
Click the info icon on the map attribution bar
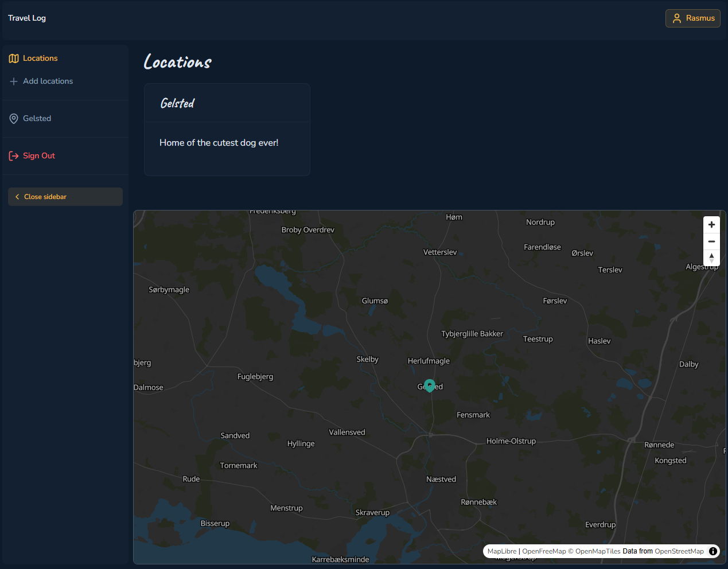[713, 551]
